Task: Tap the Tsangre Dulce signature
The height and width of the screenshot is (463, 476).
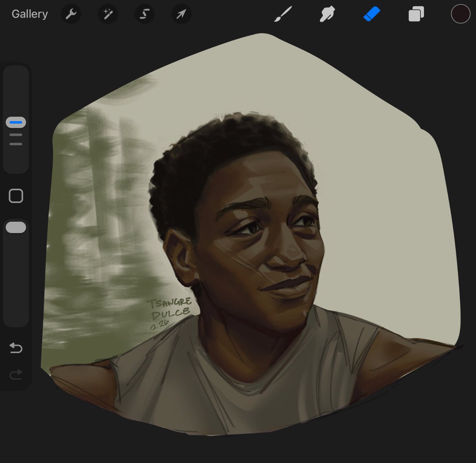Action: [169, 313]
